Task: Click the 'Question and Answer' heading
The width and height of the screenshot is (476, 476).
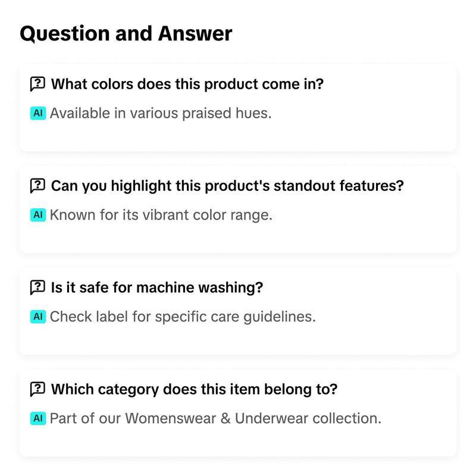Action: (126, 33)
